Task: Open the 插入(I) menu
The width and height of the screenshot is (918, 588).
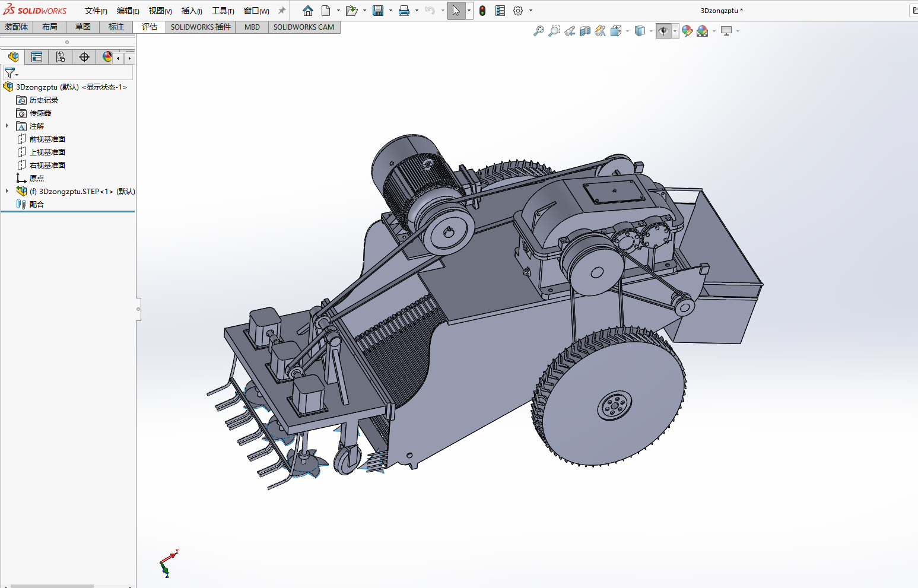Action: click(192, 11)
